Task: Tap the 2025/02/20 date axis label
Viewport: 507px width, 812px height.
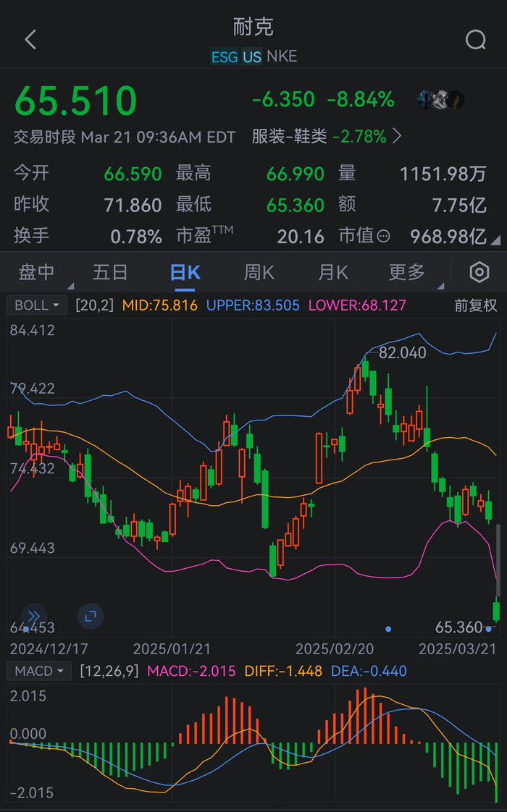Action: [x=335, y=649]
